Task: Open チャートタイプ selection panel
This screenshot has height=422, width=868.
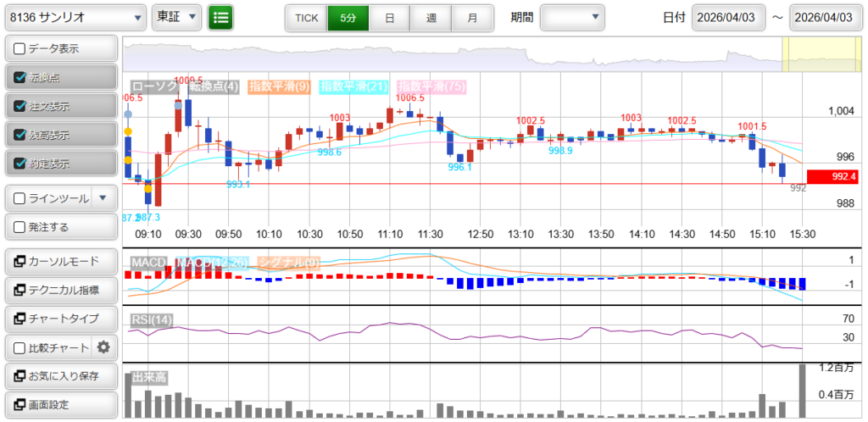Action: [60, 319]
